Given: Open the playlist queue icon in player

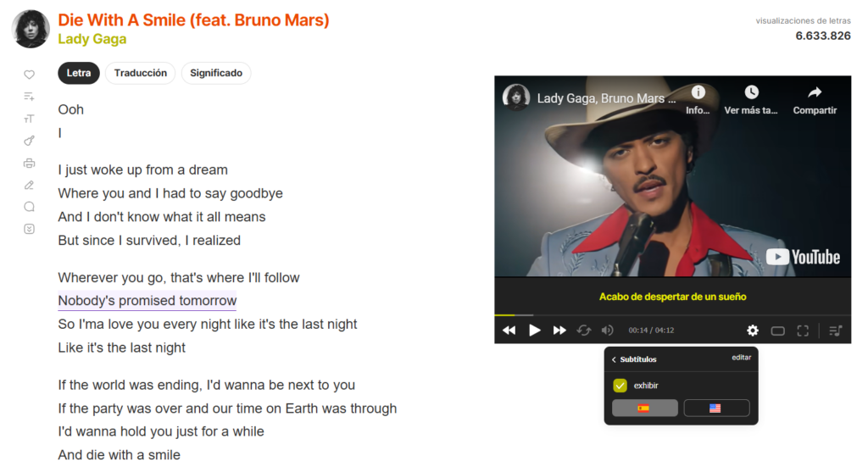Looking at the screenshot, I should (835, 331).
